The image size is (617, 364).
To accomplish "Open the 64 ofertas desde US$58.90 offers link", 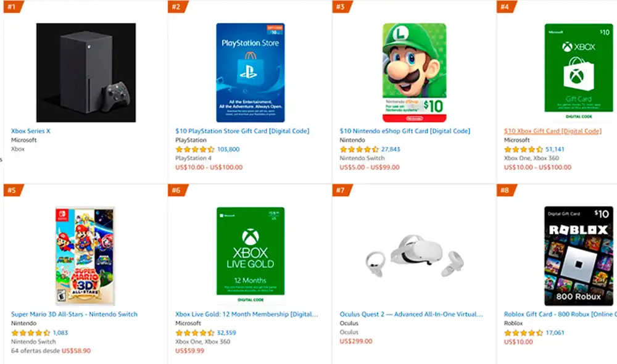I will coord(51,349).
